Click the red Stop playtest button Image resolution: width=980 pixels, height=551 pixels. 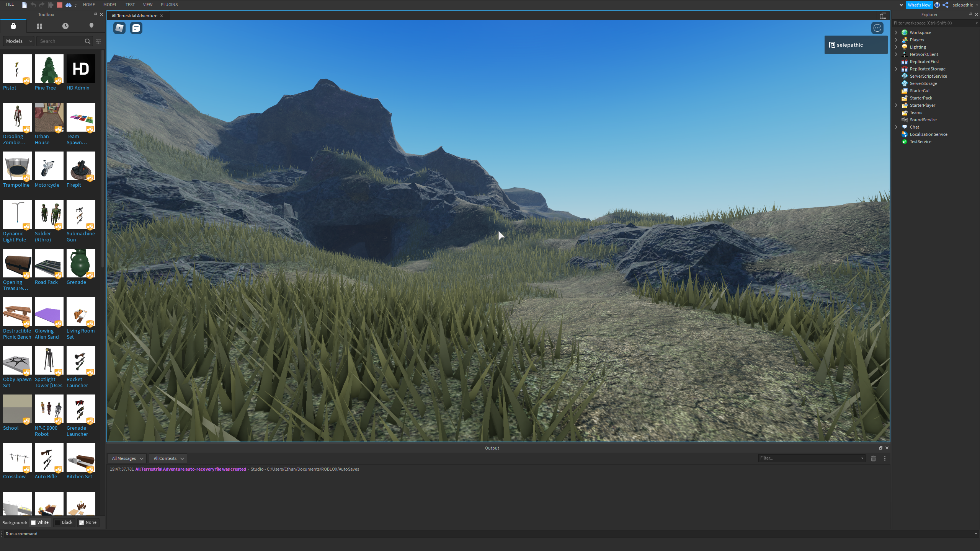(x=59, y=5)
